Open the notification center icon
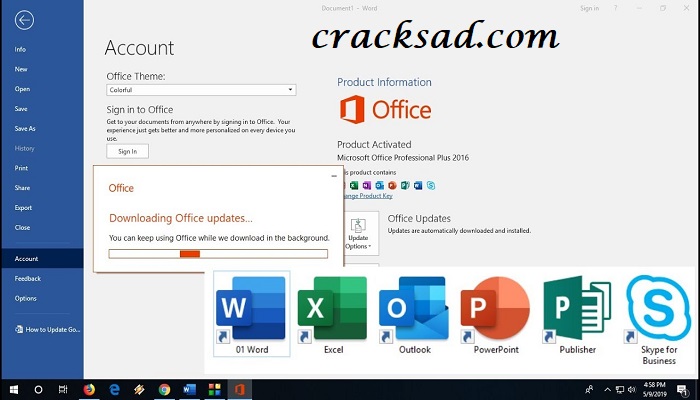Viewport: 700px width, 400px height. click(682, 389)
